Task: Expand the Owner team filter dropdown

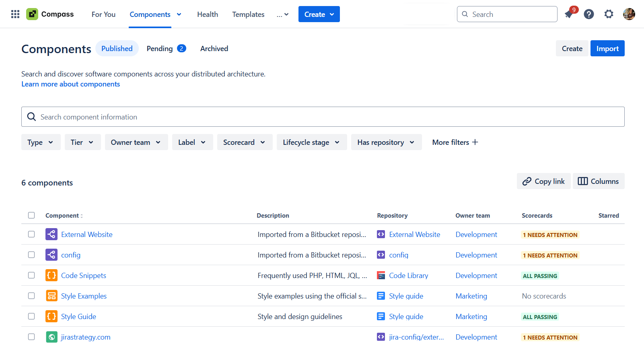Action: click(136, 142)
